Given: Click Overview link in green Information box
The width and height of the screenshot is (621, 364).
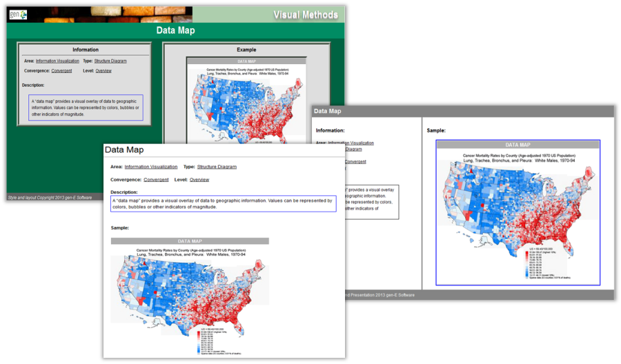Looking at the screenshot, I should pos(103,70).
